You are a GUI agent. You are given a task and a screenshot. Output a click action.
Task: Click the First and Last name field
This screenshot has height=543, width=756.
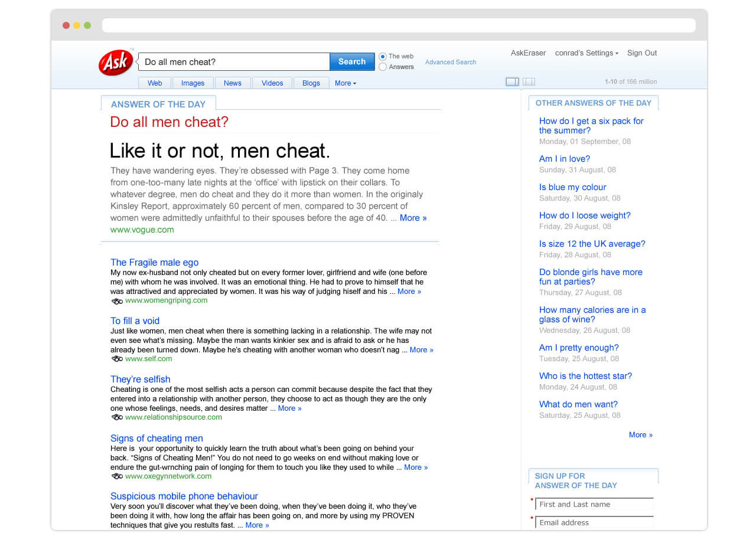594,505
